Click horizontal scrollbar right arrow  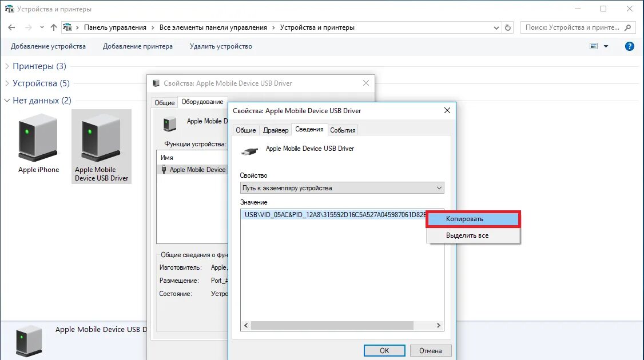tap(438, 326)
